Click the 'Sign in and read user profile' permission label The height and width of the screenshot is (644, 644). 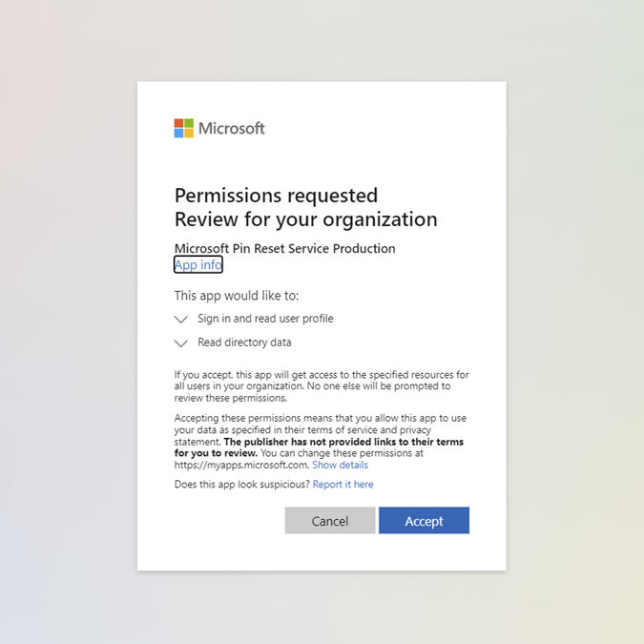[265, 319]
